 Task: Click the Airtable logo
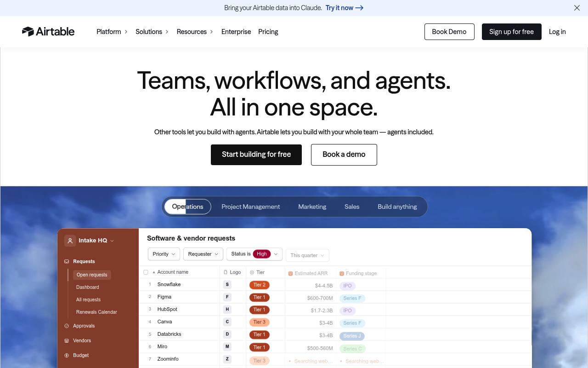click(48, 31)
